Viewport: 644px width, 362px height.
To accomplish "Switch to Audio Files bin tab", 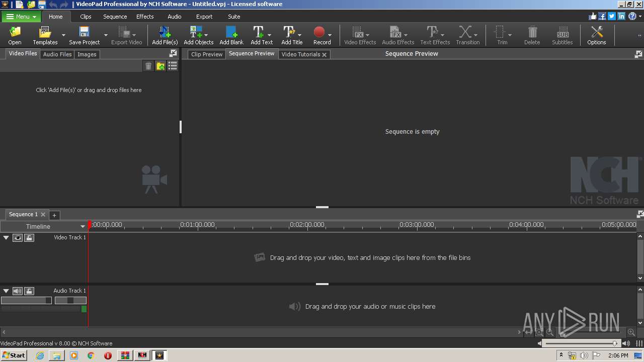I will coord(57,54).
